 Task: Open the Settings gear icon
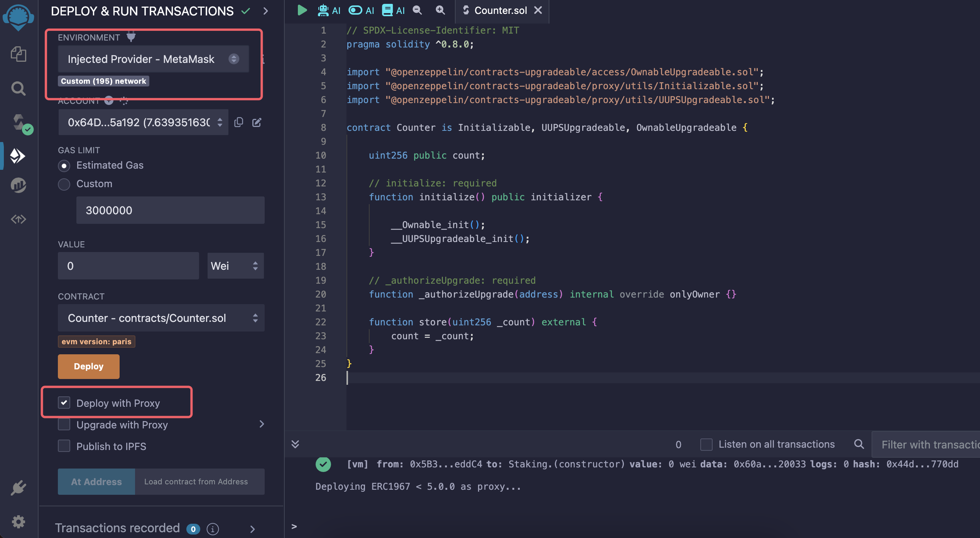[18, 522]
